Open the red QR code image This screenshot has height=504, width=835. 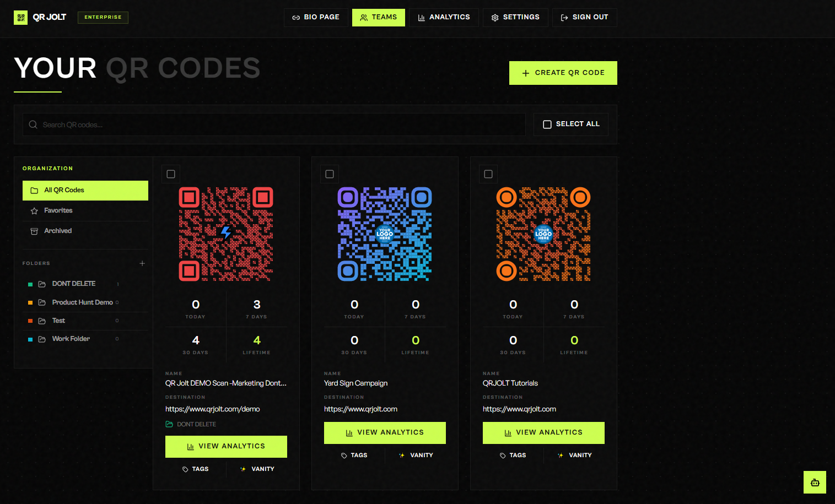pos(226,234)
